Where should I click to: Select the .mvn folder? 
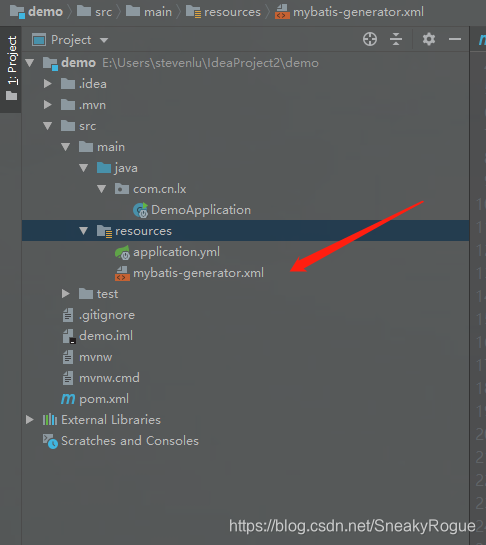coord(92,105)
